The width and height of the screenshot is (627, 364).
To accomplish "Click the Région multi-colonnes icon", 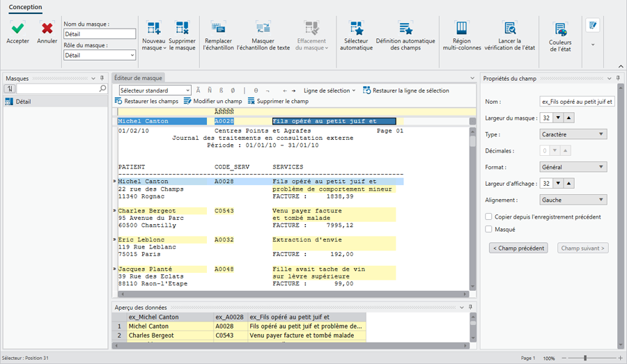I will click(461, 29).
